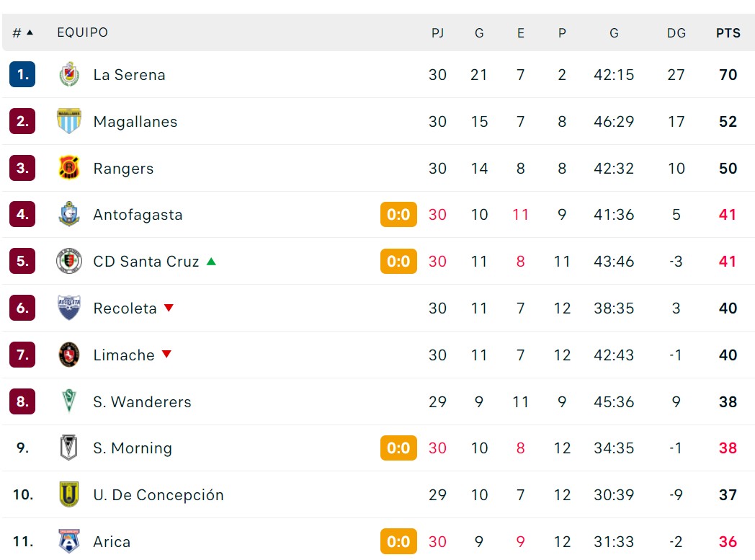Select the Antofagasta team crest
755x560 pixels.
pos(69,214)
